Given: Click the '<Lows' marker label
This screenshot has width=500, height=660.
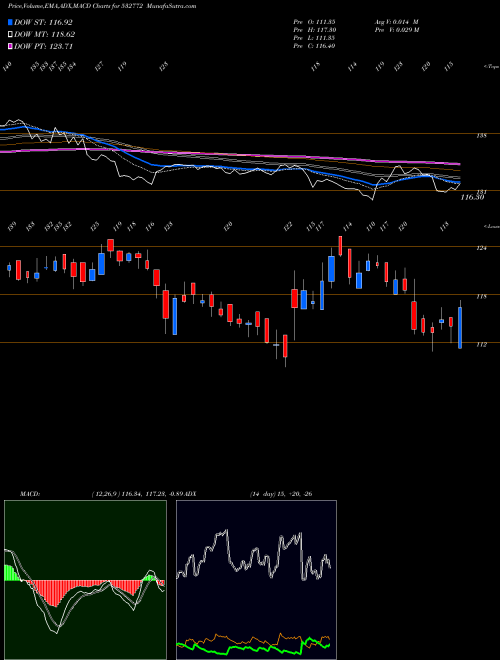Looking at the screenshot, I should pyautogui.click(x=491, y=226).
